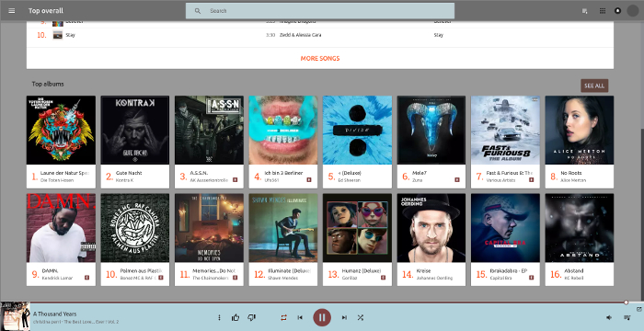Image resolution: width=644 pixels, height=331 pixels.
Task: Click the Zuna artist link
Action: [x=417, y=180]
